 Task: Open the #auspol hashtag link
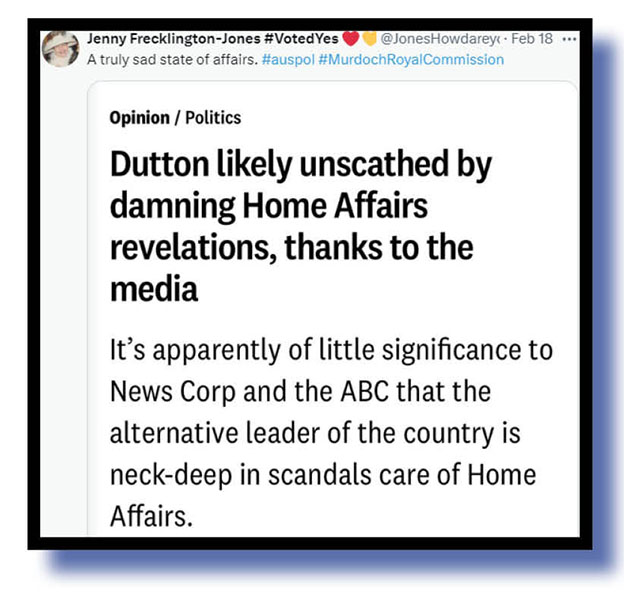coord(288,60)
